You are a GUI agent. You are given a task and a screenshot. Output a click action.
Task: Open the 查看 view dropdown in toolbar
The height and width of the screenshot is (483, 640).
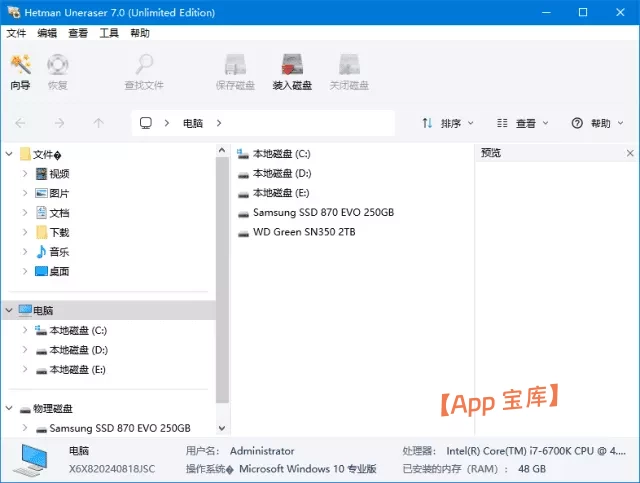(x=523, y=123)
